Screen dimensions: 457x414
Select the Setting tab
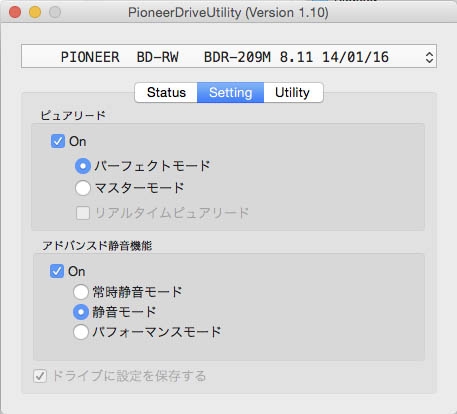pos(230,92)
